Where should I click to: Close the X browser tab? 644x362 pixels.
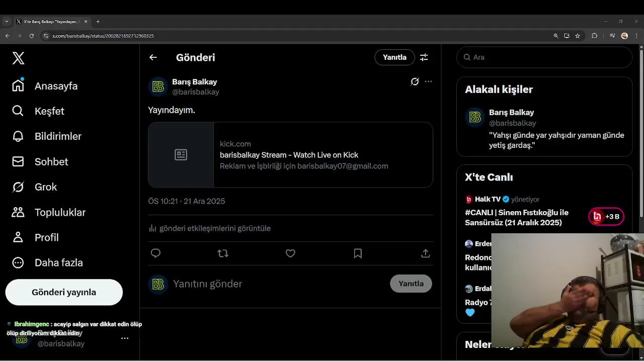tap(86, 22)
